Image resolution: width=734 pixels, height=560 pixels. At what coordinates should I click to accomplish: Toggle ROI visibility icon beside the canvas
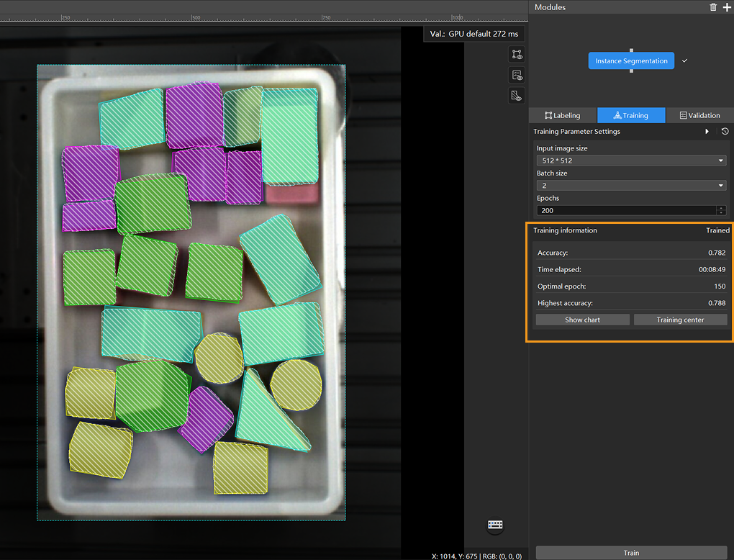tap(516, 54)
